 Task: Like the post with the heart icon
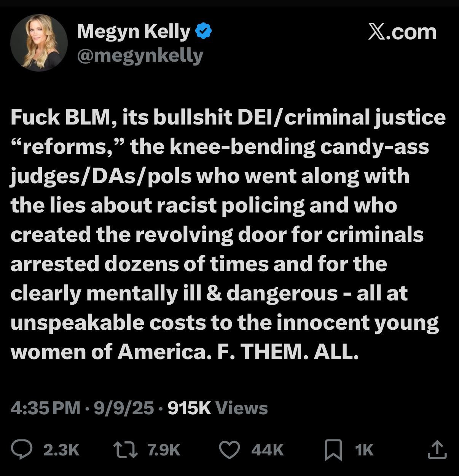pyautogui.click(x=229, y=450)
